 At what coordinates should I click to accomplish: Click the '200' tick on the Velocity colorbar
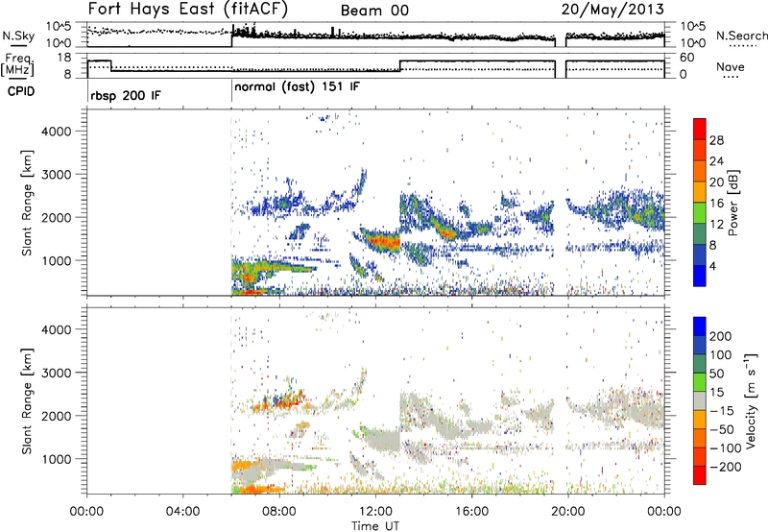pos(721,336)
